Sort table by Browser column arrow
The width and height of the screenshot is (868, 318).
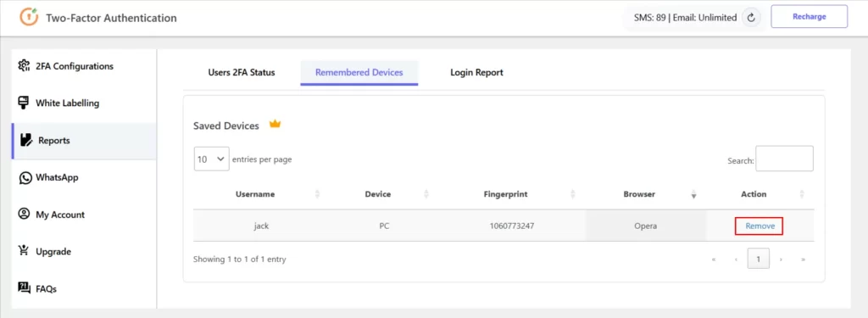click(693, 194)
